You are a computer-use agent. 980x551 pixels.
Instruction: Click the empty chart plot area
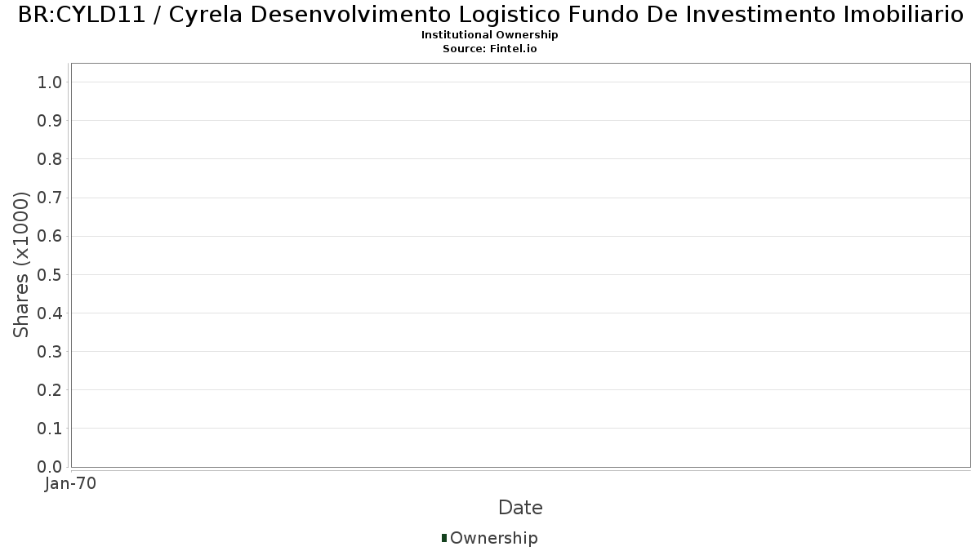[520, 265]
